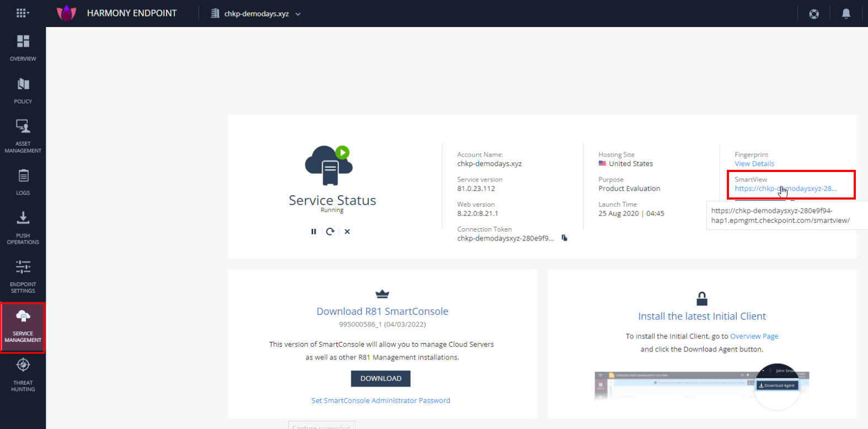Click the SmartView tooltip full URL
868x429 pixels.
point(780,216)
